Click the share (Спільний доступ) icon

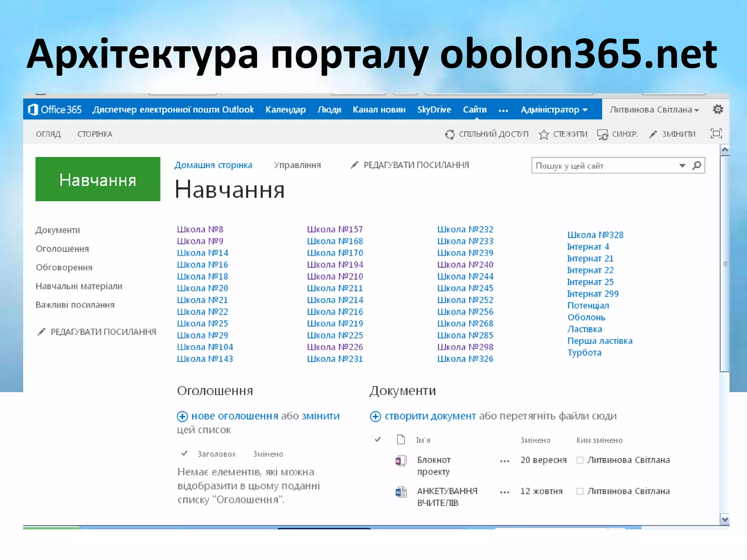point(450,134)
